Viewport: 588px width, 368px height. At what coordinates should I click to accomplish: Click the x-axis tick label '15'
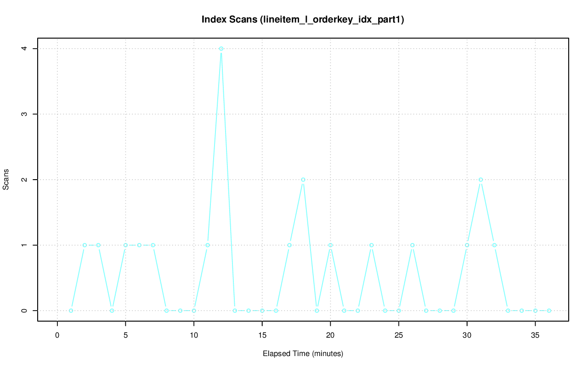tap(262, 335)
